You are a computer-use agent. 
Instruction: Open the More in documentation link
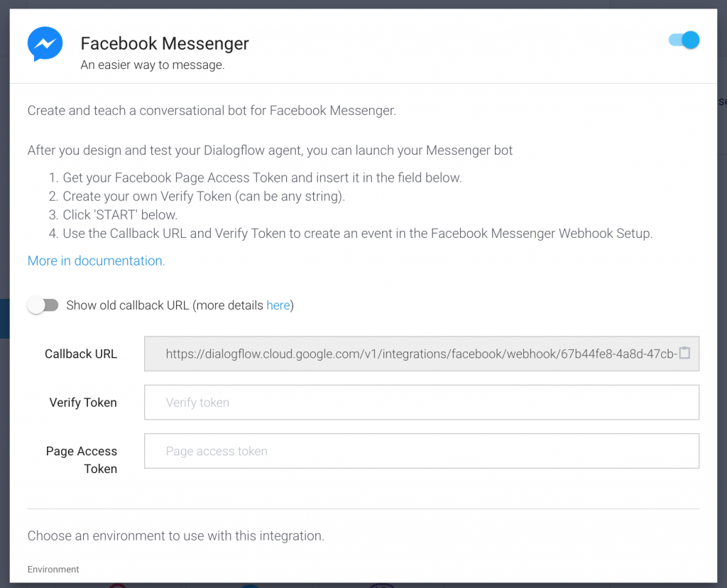click(96, 261)
